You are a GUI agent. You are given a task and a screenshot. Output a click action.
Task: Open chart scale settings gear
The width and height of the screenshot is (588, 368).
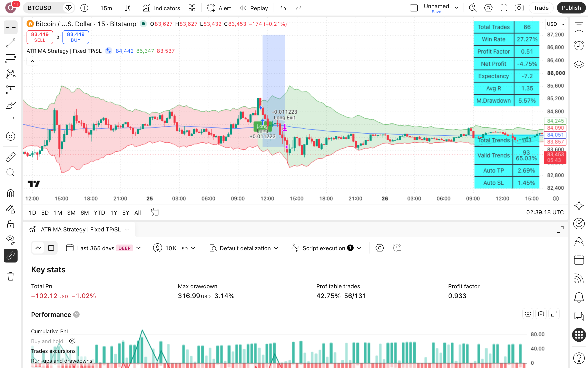(x=556, y=199)
